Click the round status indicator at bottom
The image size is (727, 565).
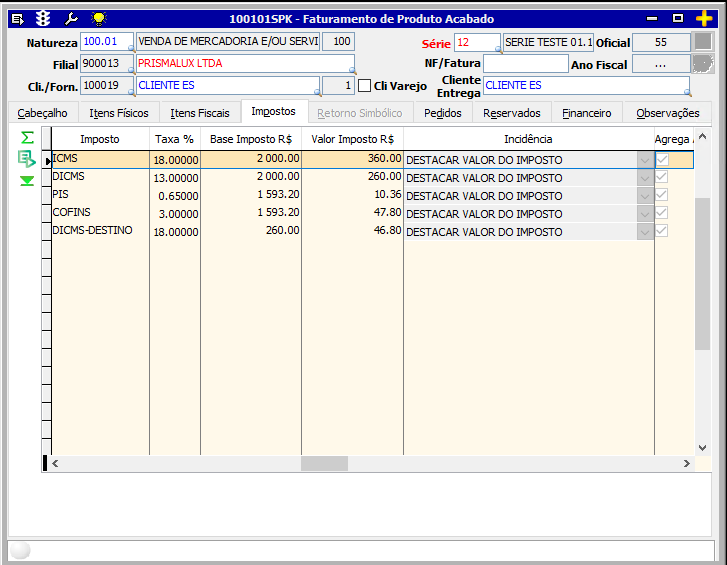[x=20, y=550]
